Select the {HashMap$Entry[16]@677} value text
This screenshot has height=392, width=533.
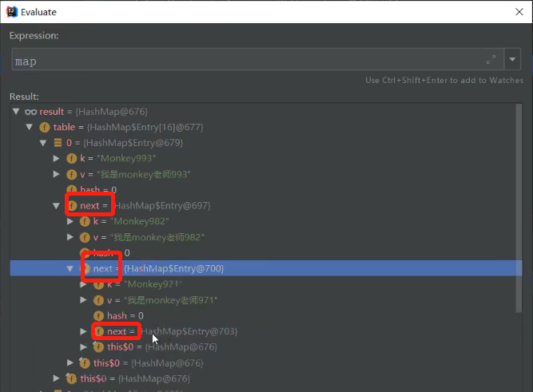pyautogui.click(x=145, y=128)
